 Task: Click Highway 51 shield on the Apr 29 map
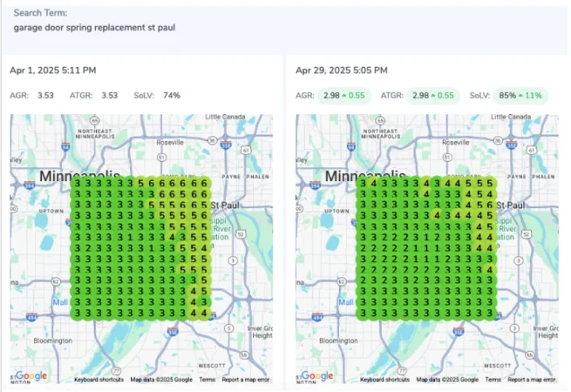click(x=447, y=158)
